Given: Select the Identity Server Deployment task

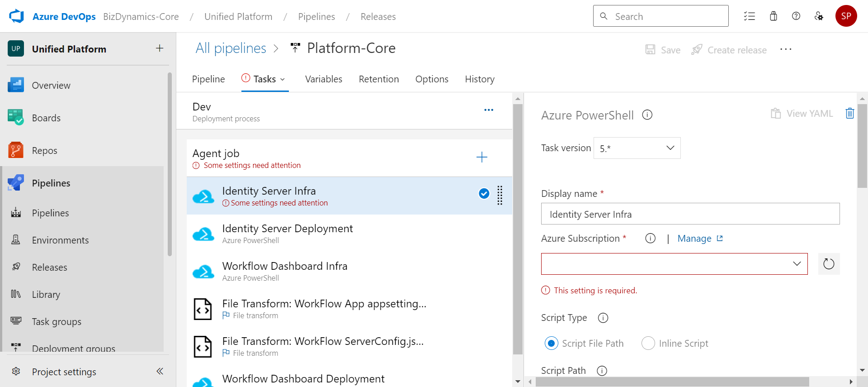Looking at the screenshot, I should point(349,234).
